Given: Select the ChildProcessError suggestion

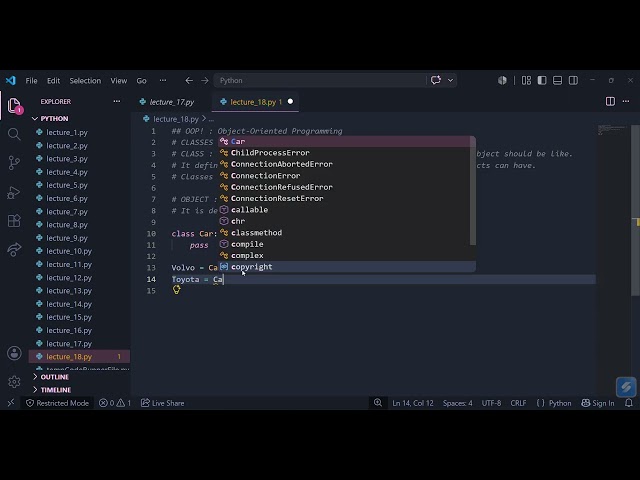Looking at the screenshot, I should tap(346, 153).
